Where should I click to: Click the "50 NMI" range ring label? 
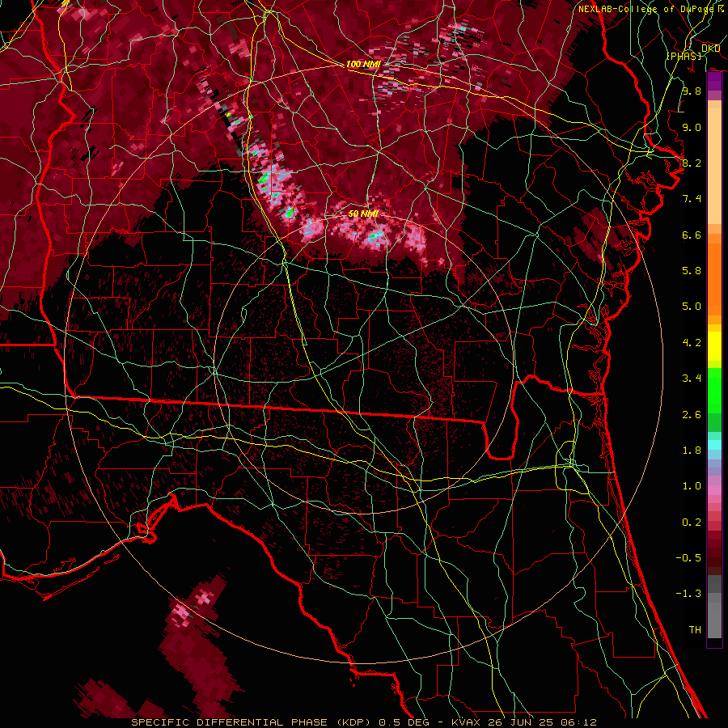tap(363, 214)
